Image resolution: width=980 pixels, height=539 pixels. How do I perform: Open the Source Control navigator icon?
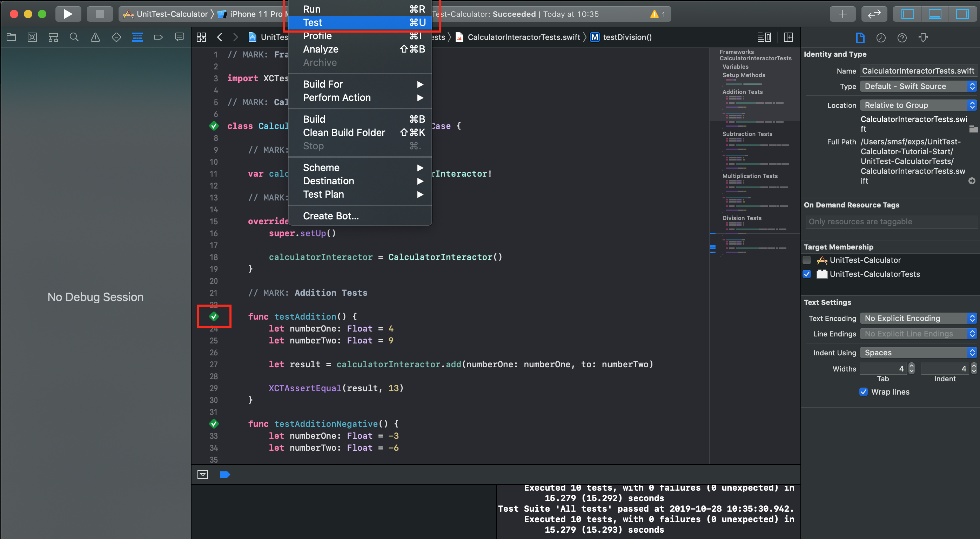coord(32,37)
